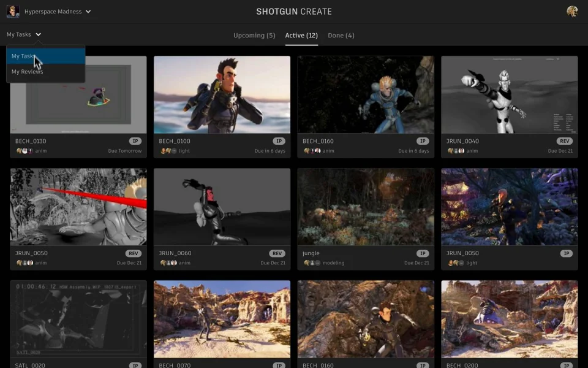
Task: Click the IP status badge on BECH_0130
Action: (x=135, y=141)
